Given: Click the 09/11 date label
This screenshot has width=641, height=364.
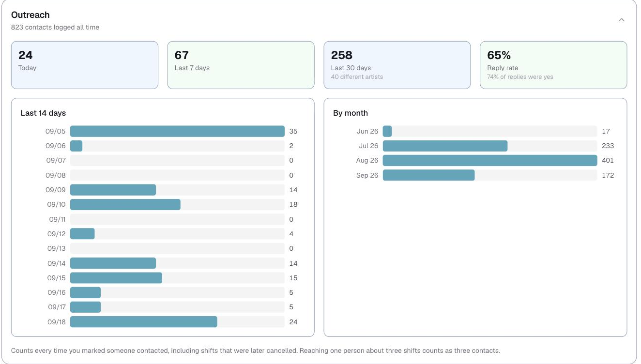Looking at the screenshot, I should point(57,219).
